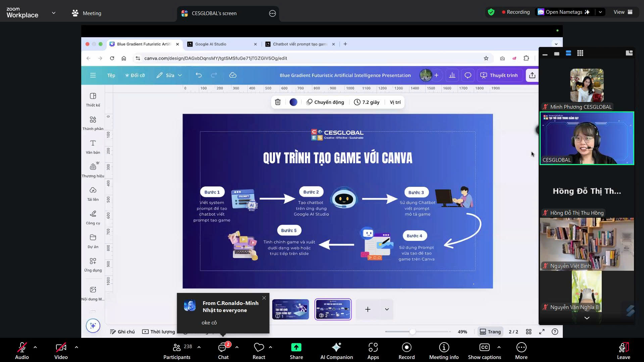This screenshot has height=362, width=644.
Task: Open Văn bản text panel
Action: (x=93, y=147)
